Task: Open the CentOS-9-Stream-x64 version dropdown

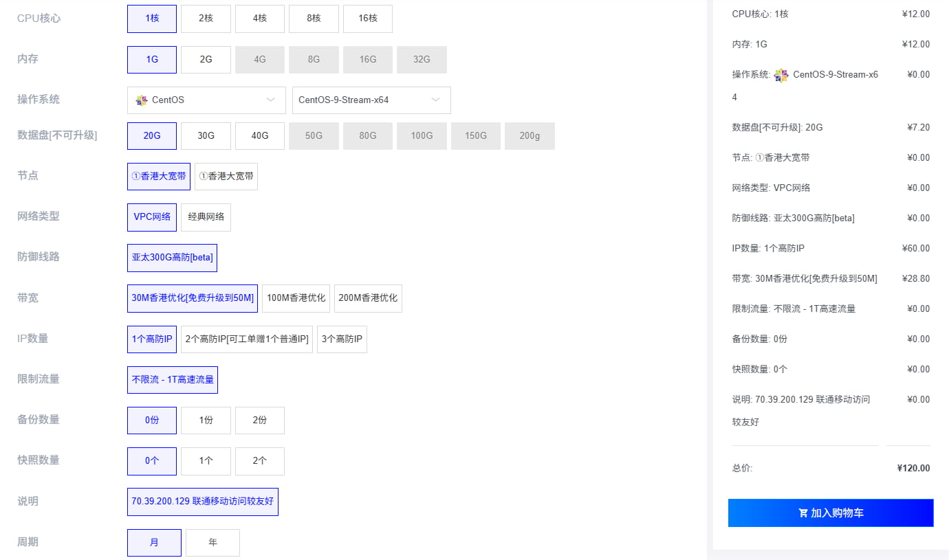Action: 371,100
